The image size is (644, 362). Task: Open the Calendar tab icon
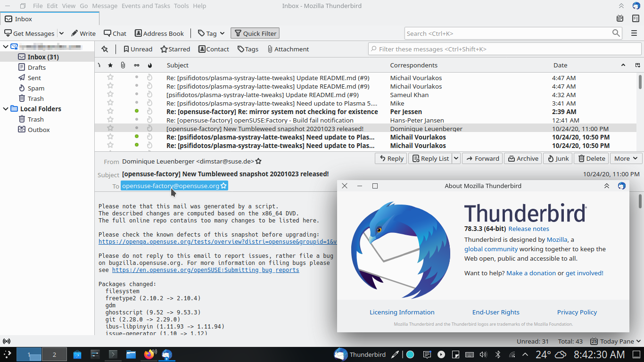[x=620, y=18]
